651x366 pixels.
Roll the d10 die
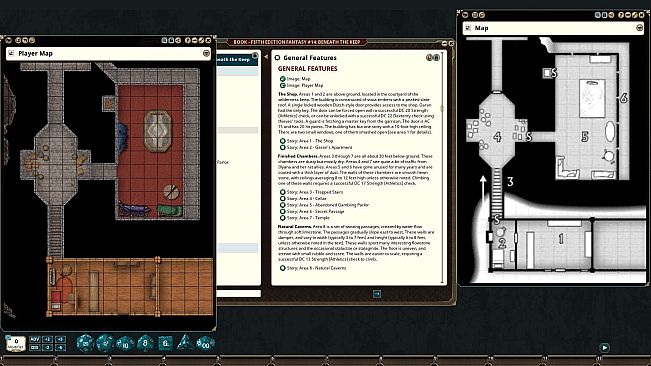(x=125, y=344)
